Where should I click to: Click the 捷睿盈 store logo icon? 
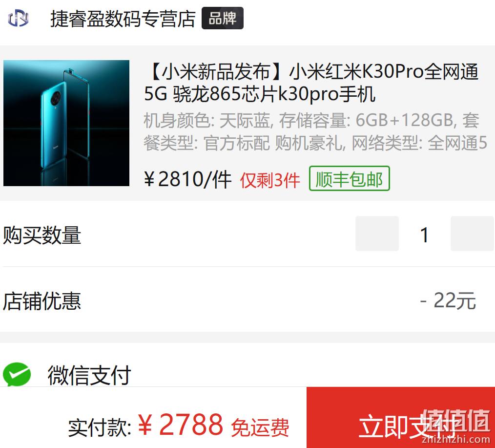pos(19,19)
